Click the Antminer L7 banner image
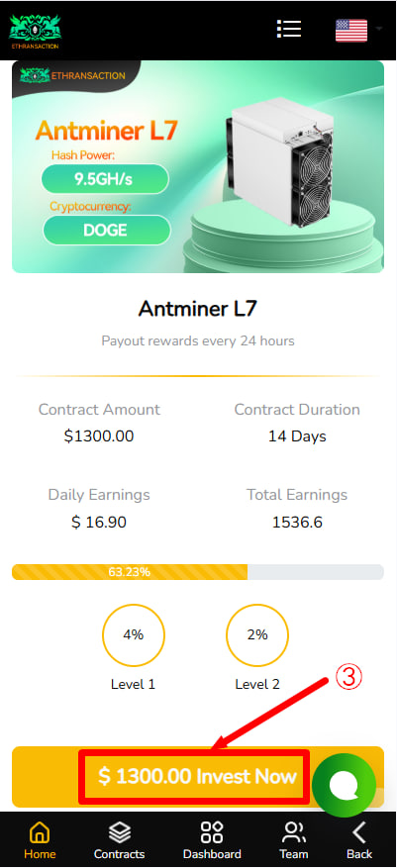This screenshot has height=868, width=397. (198, 166)
